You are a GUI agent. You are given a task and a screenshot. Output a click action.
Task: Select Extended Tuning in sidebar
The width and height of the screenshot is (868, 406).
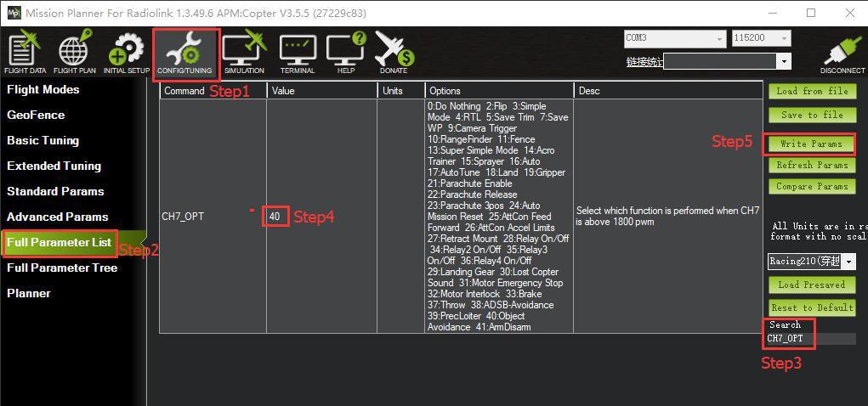(x=54, y=166)
